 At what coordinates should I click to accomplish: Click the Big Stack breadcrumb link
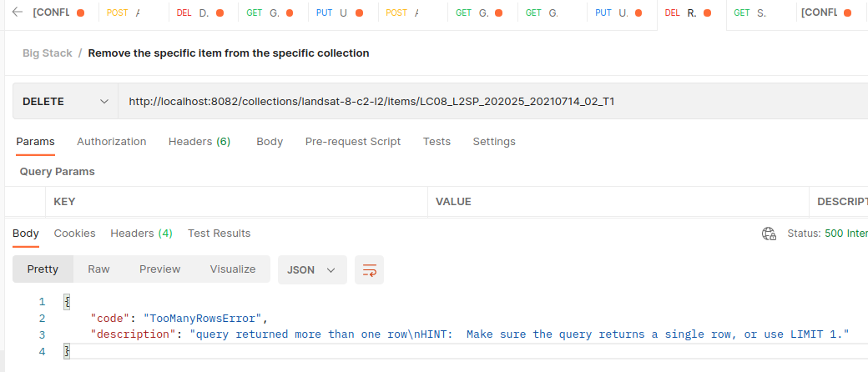pyautogui.click(x=47, y=53)
